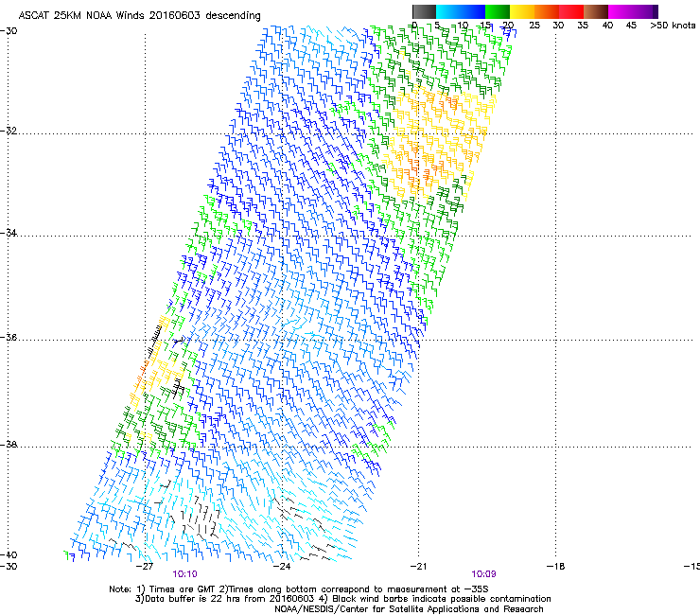
Task: Click the green 15-20 knots legend swatch
Action: tap(498, 11)
